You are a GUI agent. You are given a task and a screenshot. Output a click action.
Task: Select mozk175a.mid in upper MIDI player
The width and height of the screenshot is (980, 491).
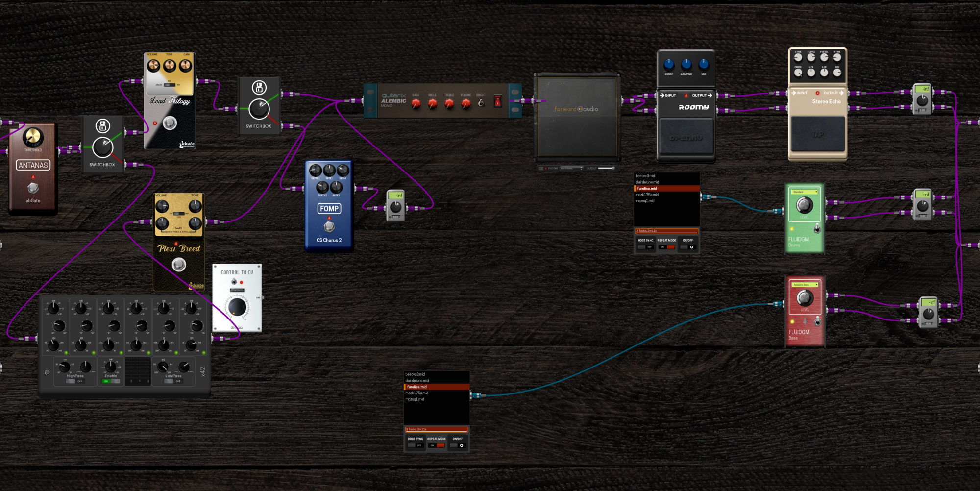coord(667,195)
